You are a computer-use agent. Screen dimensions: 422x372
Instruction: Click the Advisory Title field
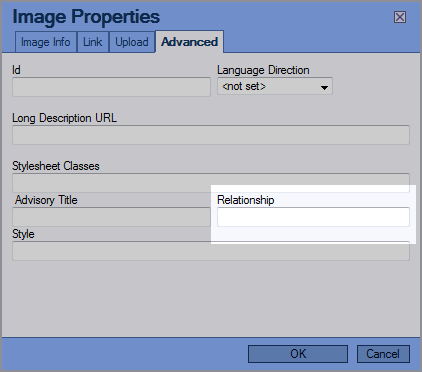[111, 217]
